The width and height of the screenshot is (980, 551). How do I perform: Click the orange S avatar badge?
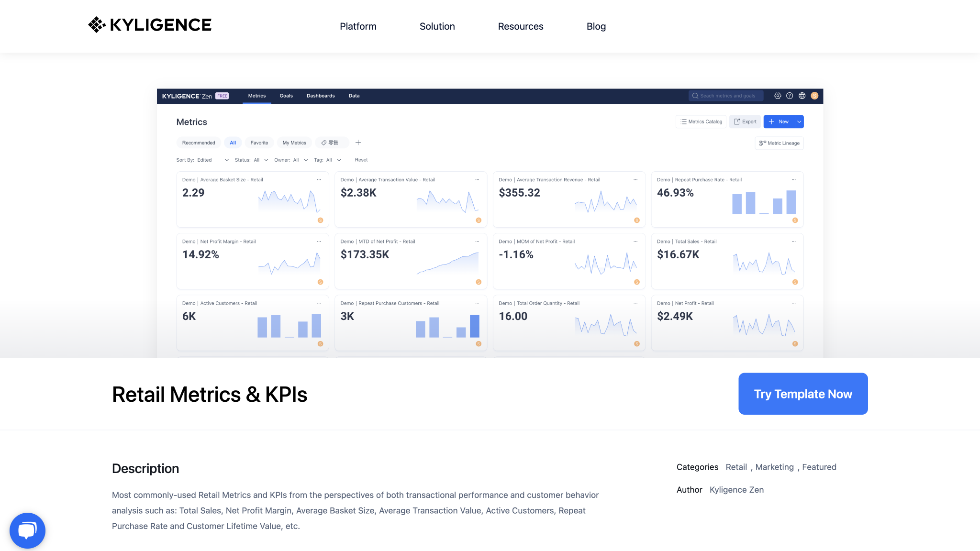(x=814, y=96)
